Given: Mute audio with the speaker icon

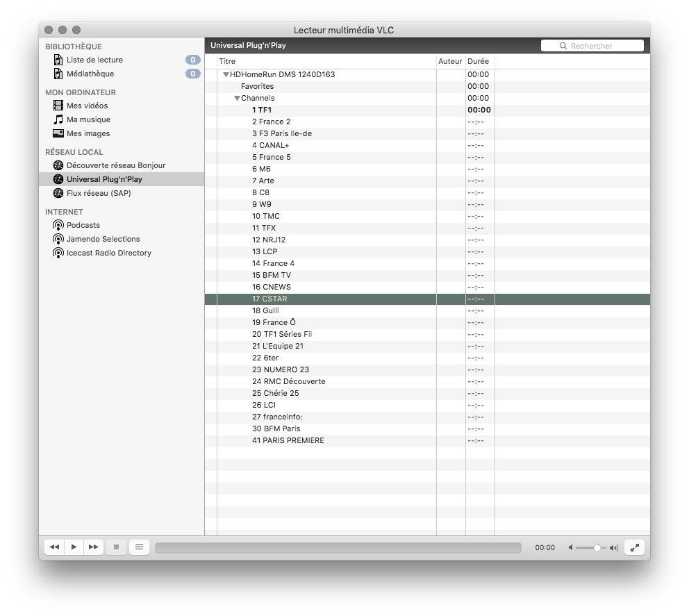Looking at the screenshot, I should coord(570,547).
